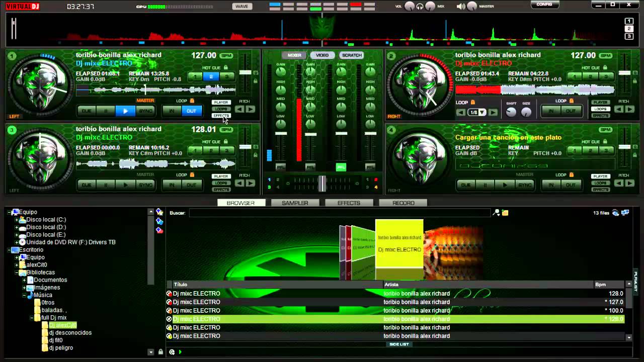Expand the Documentos folder node

point(24,280)
